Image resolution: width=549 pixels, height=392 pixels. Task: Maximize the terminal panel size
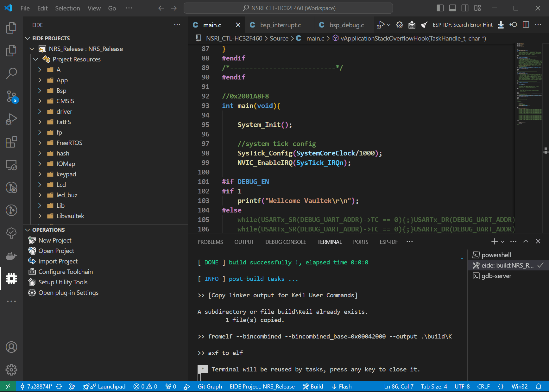(526, 242)
